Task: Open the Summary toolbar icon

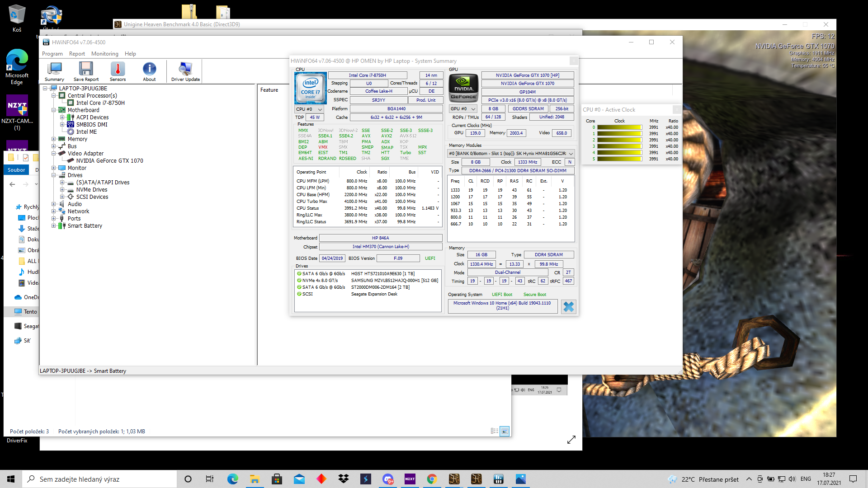Action: tap(54, 71)
